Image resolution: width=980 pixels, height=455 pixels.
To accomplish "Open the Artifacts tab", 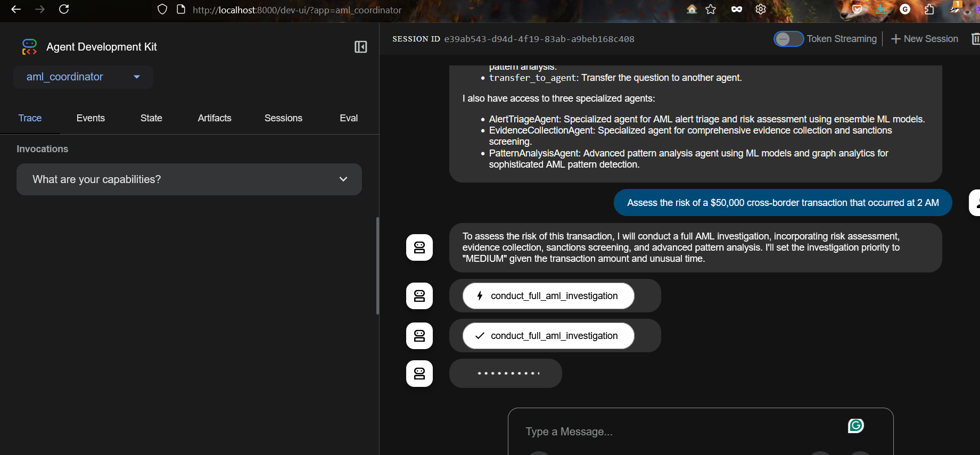I will coord(215,118).
